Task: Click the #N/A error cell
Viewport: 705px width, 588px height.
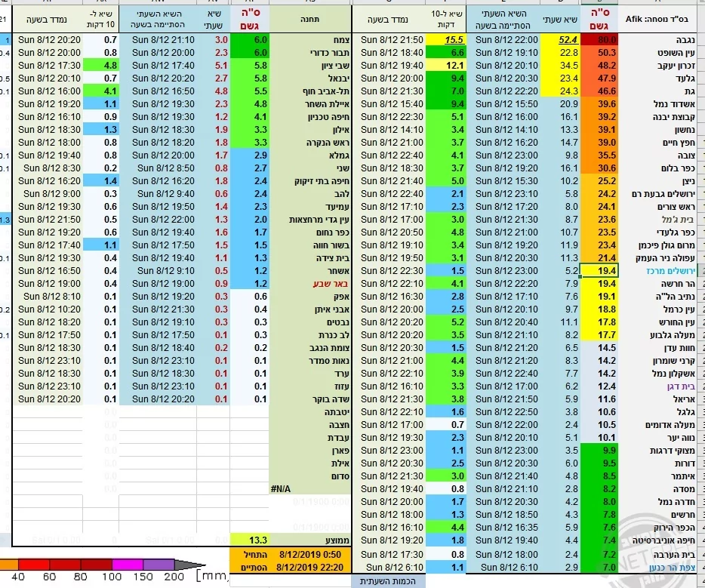Action: pos(282,489)
